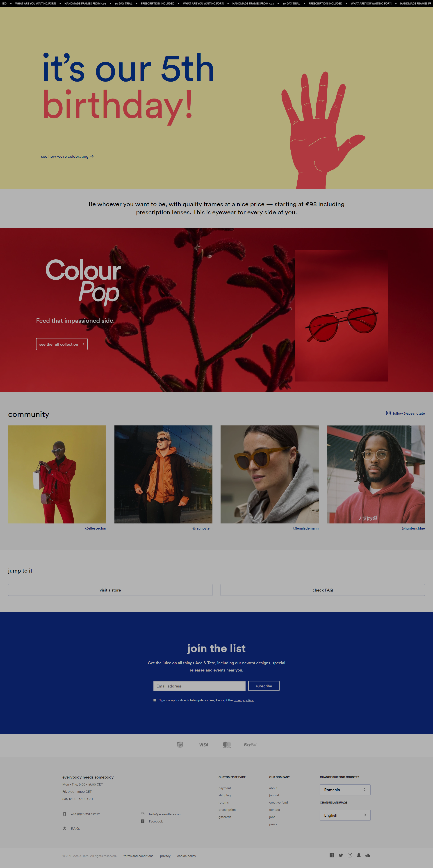
Task: Follow the 'see how we're celebrating' link
Action: point(67,156)
